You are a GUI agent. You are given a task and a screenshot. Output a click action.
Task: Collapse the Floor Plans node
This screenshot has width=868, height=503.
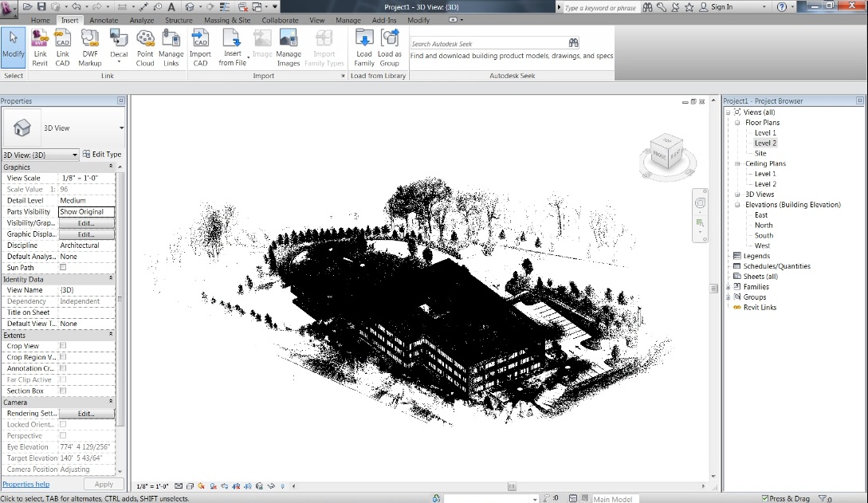click(x=736, y=122)
